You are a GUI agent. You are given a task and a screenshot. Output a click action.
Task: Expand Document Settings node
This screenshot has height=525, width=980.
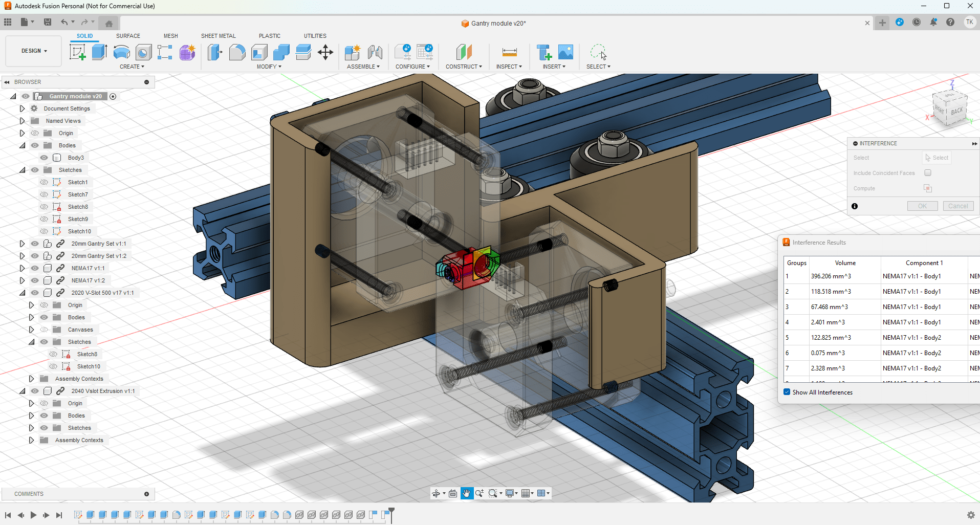pyautogui.click(x=22, y=108)
